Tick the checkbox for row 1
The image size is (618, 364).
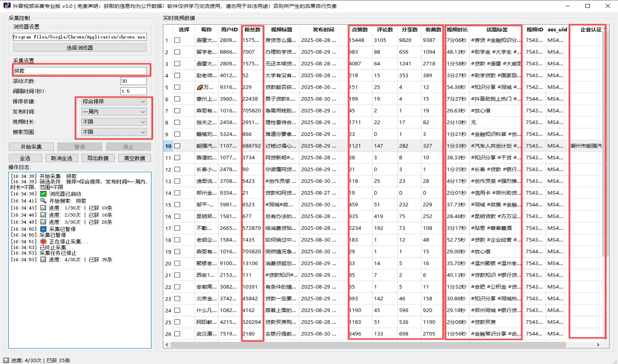click(177, 40)
